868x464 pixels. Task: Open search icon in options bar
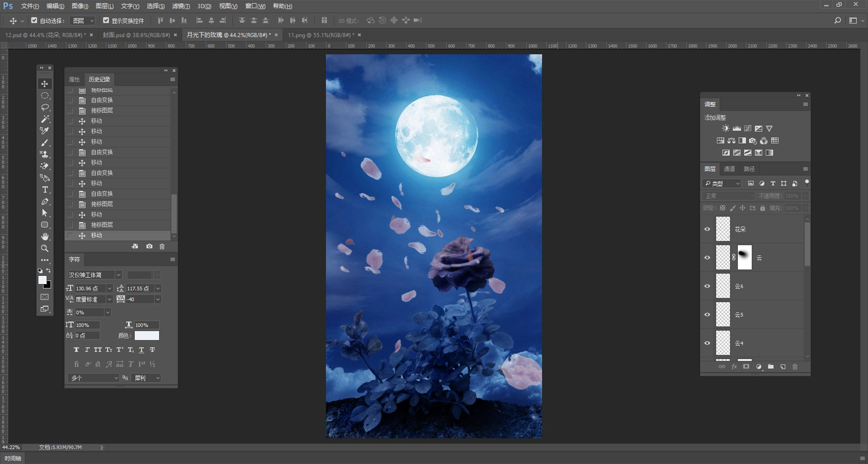(837, 21)
